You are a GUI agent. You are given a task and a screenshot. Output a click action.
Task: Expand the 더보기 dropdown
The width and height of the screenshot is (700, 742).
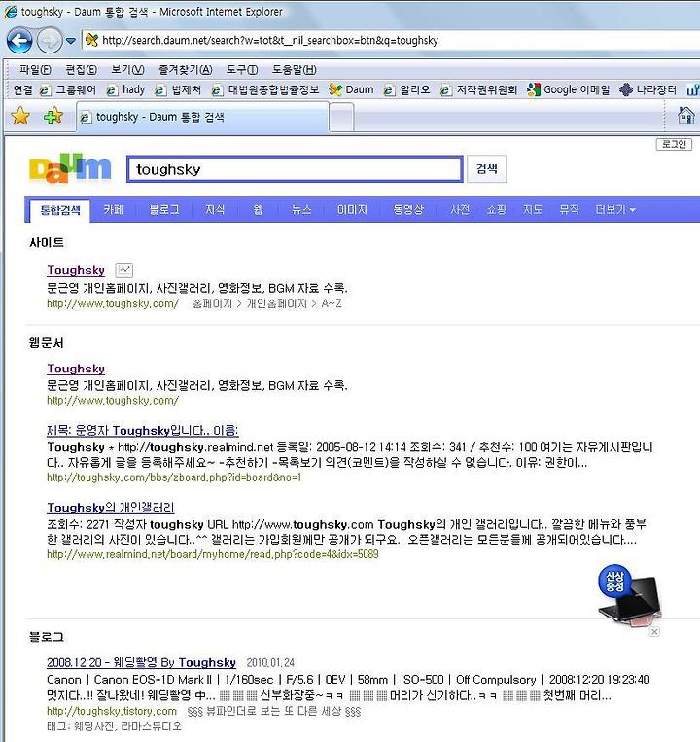[615, 210]
